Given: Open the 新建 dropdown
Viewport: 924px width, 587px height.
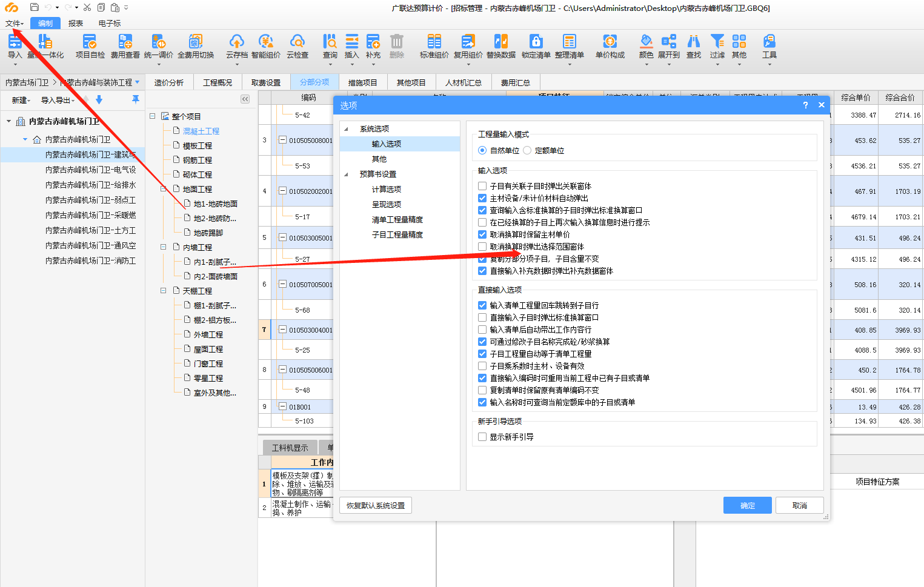Looking at the screenshot, I should (21, 101).
